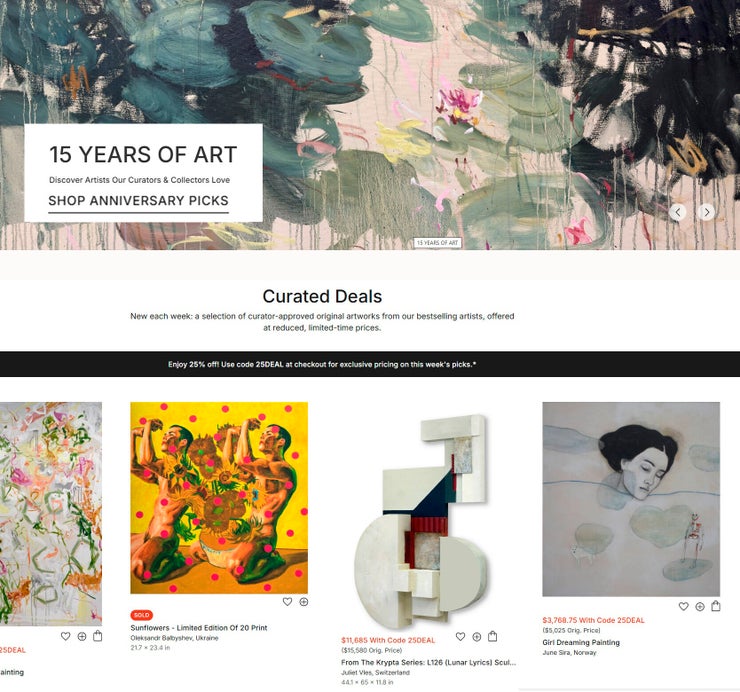Advance to next hero banner slide

[706, 212]
